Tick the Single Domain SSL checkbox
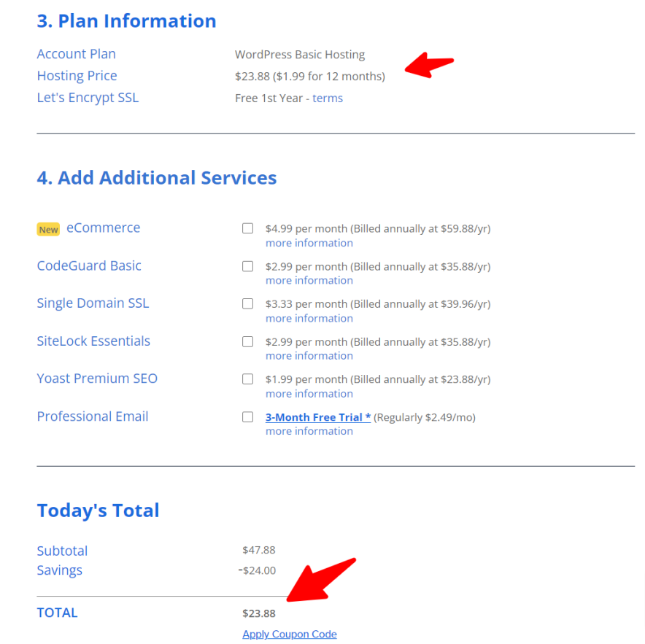Screen dimensions: 645x644 [x=248, y=303]
